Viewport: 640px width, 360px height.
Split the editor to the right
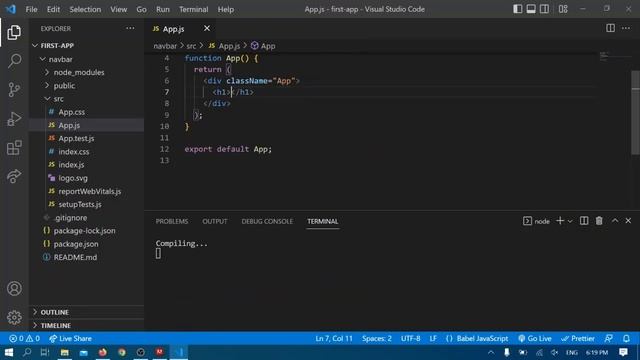click(x=610, y=28)
